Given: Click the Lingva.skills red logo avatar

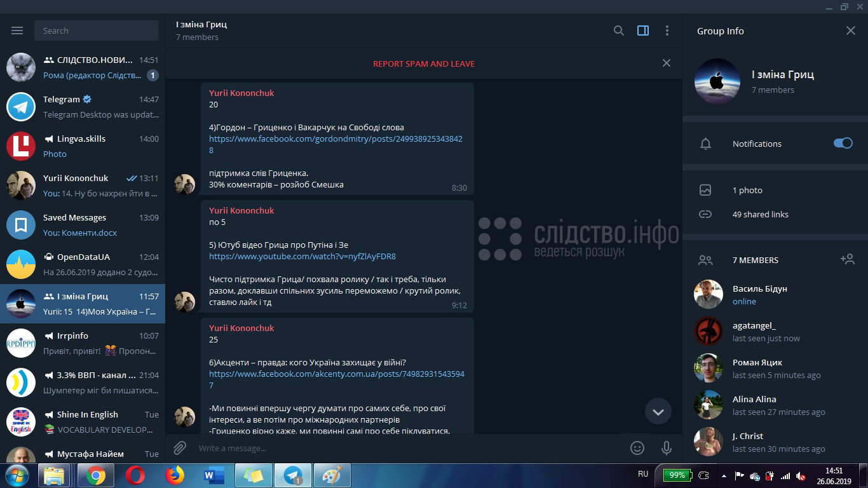Looking at the screenshot, I should pyautogui.click(x=21, y=146).
